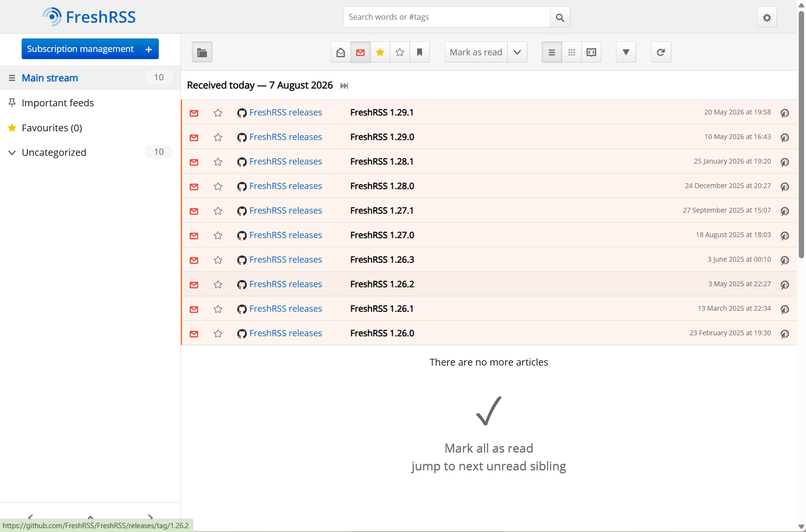Toggle read status of FreshRSS 1.29.1
This screenshot has height=532, width=806.
tap(194, 113)
